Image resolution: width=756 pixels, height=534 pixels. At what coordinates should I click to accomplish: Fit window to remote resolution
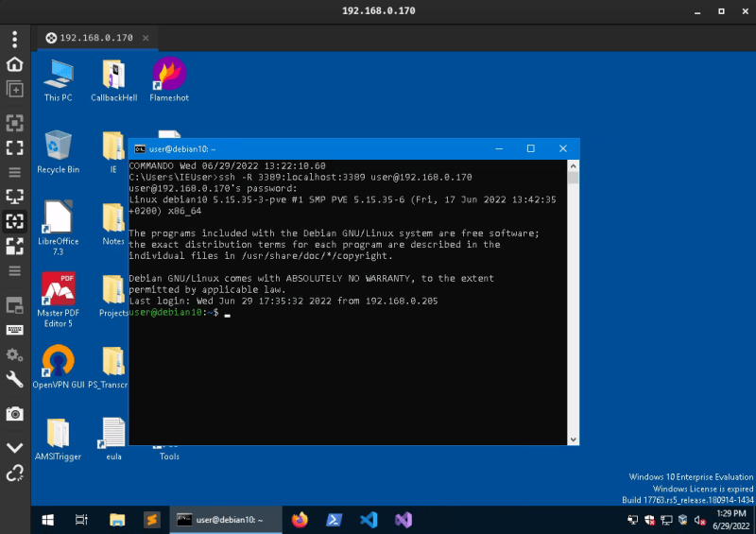[14, 123]
